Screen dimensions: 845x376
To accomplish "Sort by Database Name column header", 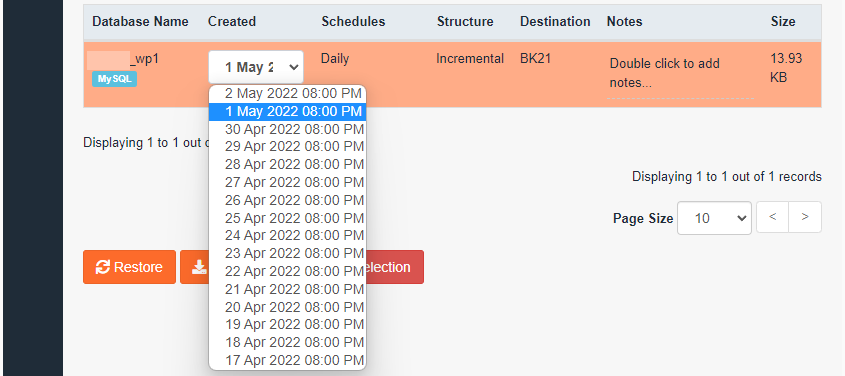I will [x=140, y=22].
